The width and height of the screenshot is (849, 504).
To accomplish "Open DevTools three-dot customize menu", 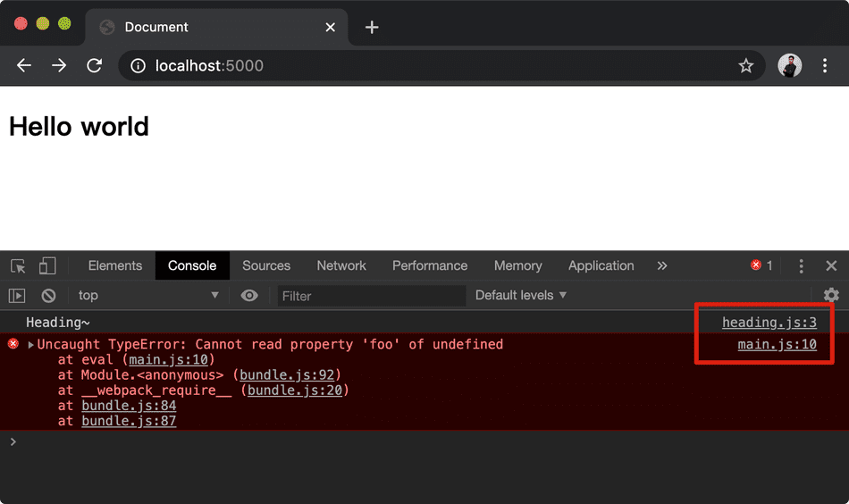I will [x=802, y=266].
